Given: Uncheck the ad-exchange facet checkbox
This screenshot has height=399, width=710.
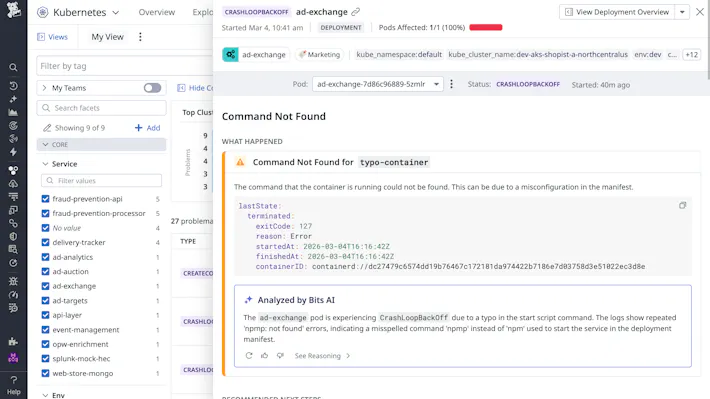Looking at the screenshot, I should (x=45, y=286).
